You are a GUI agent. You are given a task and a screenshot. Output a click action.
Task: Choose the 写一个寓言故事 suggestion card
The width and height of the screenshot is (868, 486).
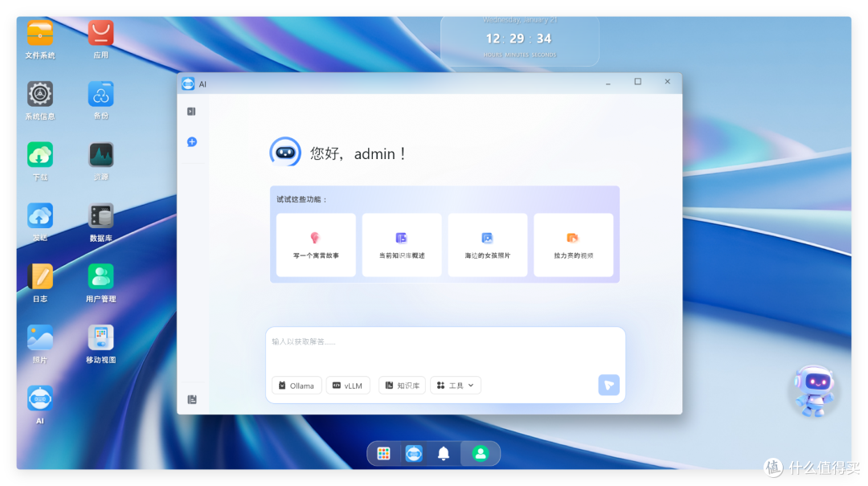click(316, 245)
